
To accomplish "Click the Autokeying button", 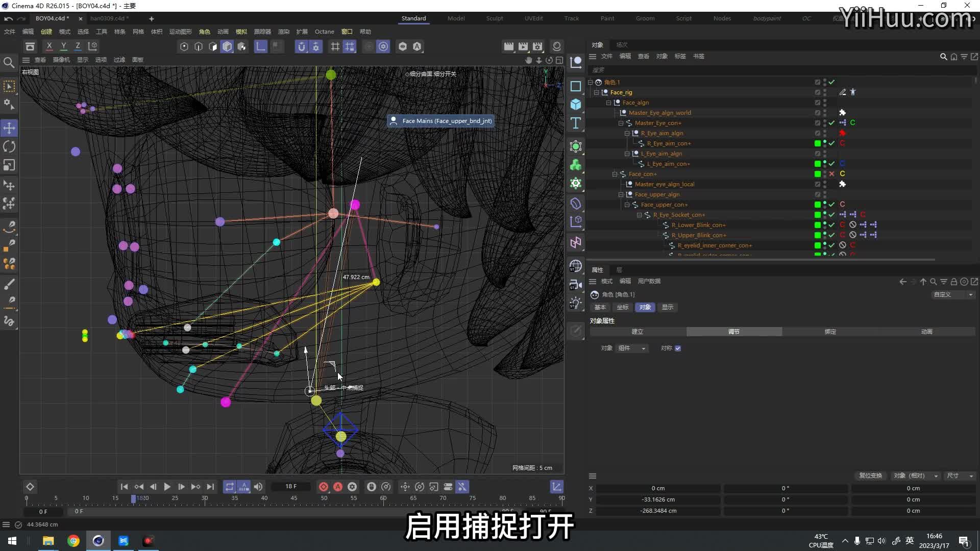I will pos(338,487).
